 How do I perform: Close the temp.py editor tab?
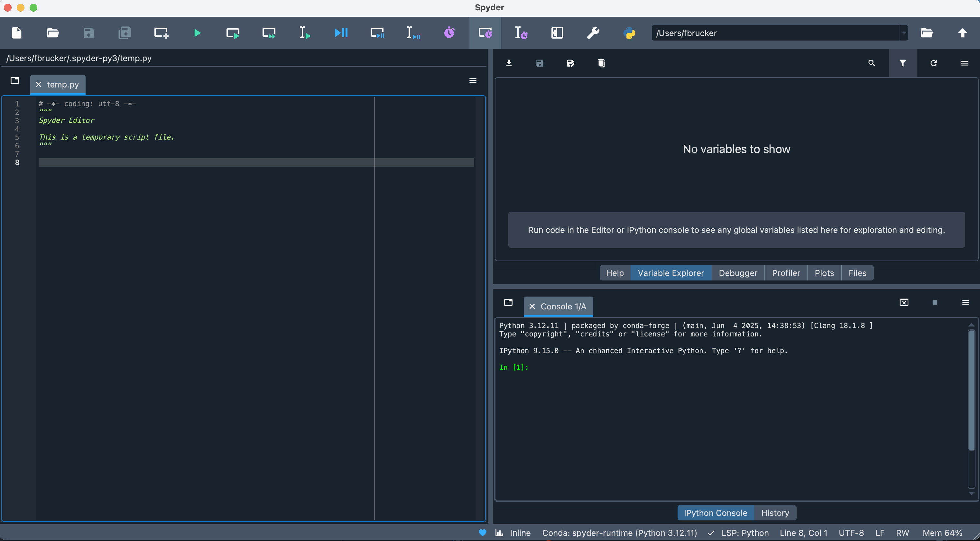[x=38, y=85]
